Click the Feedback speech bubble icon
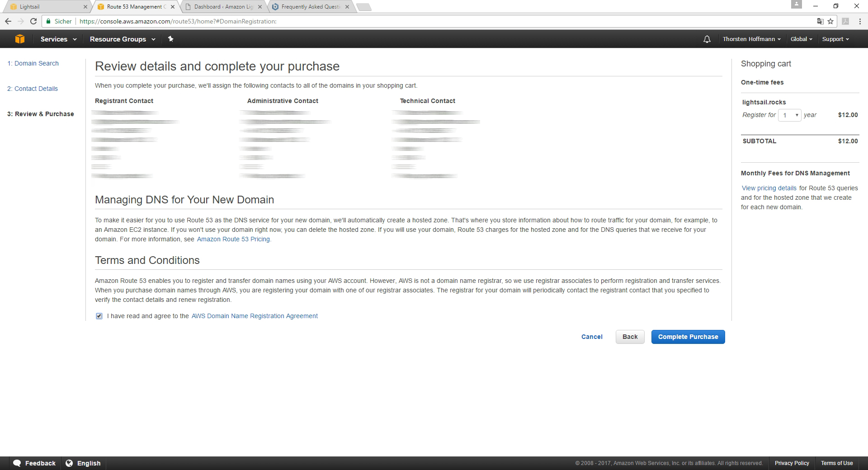The image size is (868, 470). (17, 463)
